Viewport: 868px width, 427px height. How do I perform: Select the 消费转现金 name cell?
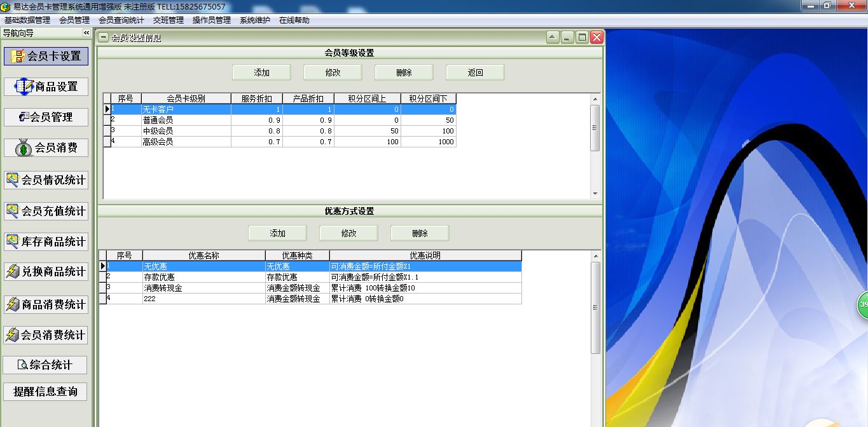(204, 288)
